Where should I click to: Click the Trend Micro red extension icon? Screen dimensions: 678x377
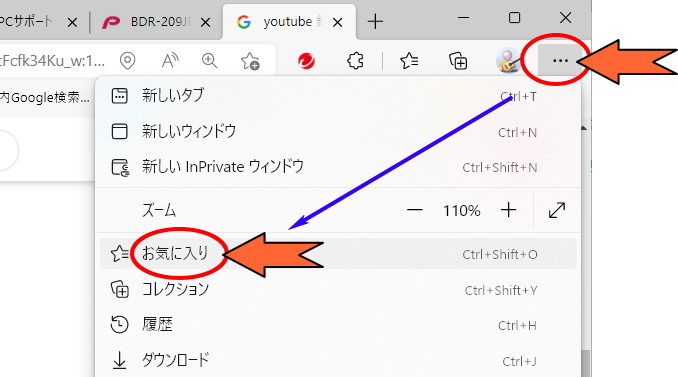[x=306, y=61]
